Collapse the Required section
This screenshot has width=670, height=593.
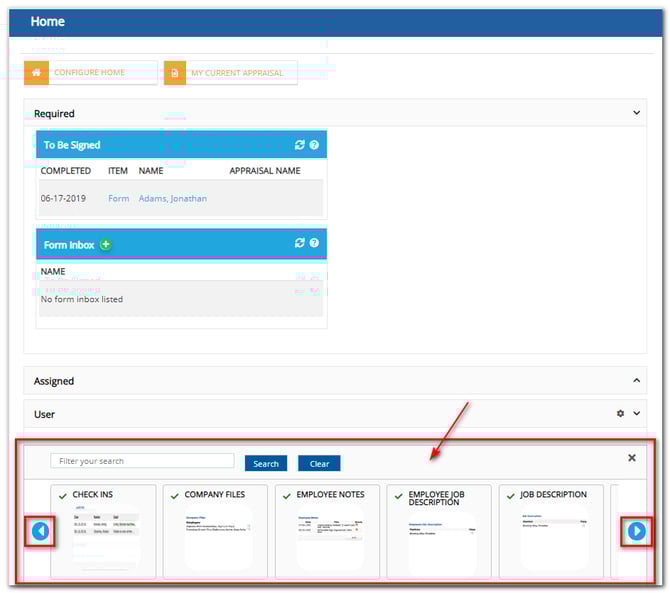click(637, 113)
